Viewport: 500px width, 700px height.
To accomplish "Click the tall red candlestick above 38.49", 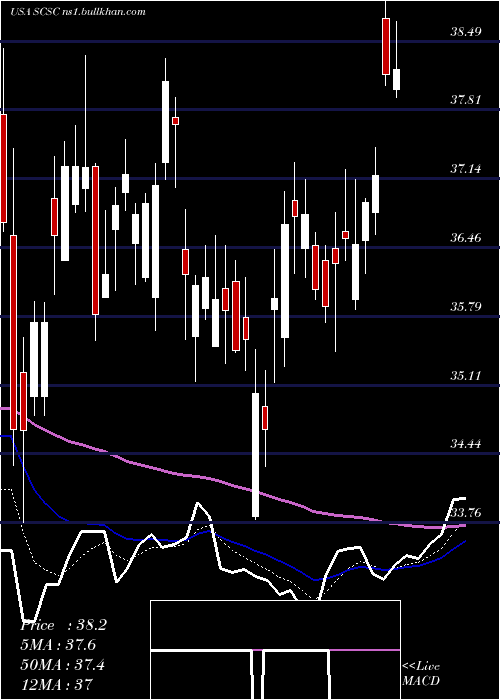I will point(386,46).
